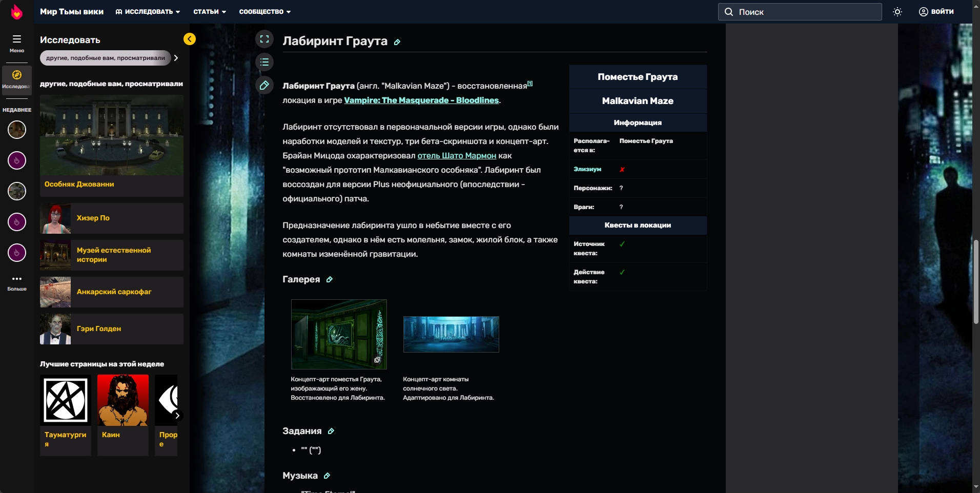Open the Мир Тьмы вики home link
The height and width of the screenshot is (493, 980).
point(72,12)
